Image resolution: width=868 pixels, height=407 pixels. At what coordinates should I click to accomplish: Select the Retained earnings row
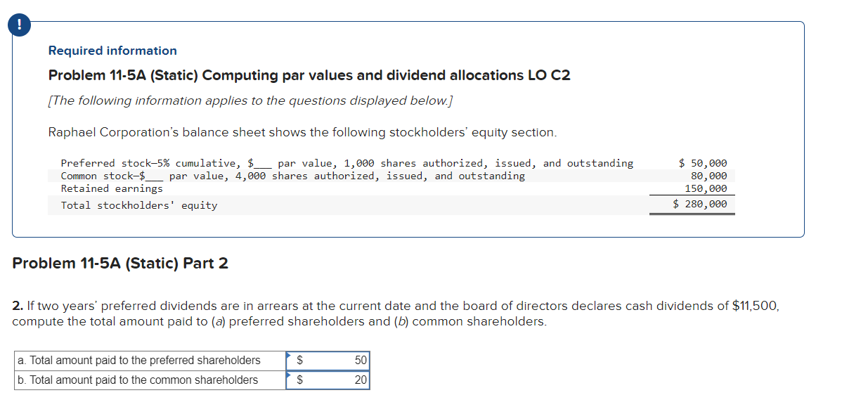point(112,188)
